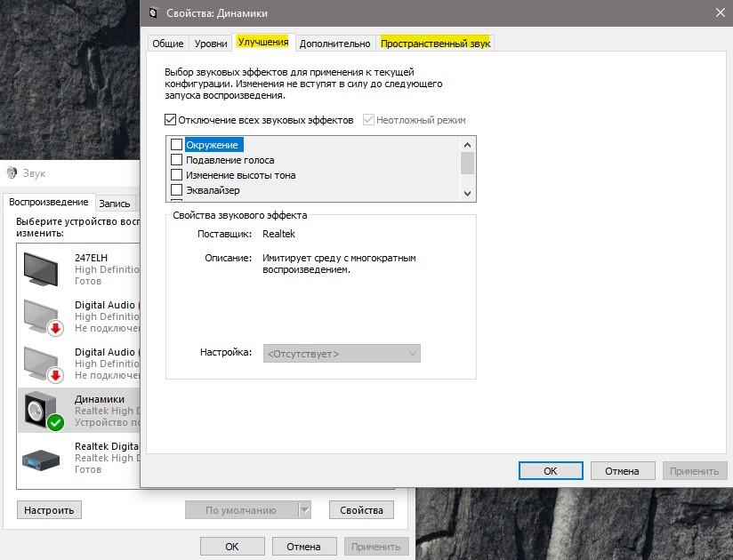733x560 pixels.
Task: Enable the Окружение effect checkbox
Action: click(176, 144)
